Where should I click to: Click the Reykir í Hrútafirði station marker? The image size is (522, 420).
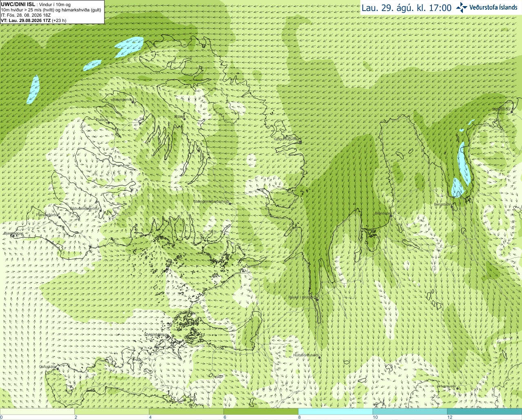coord(317,299)
